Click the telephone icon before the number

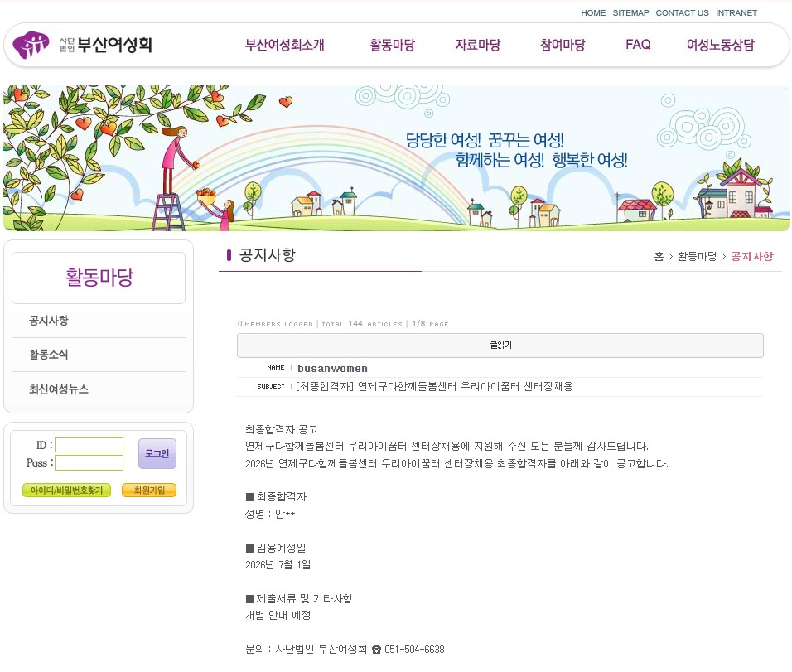click(376, 650)
